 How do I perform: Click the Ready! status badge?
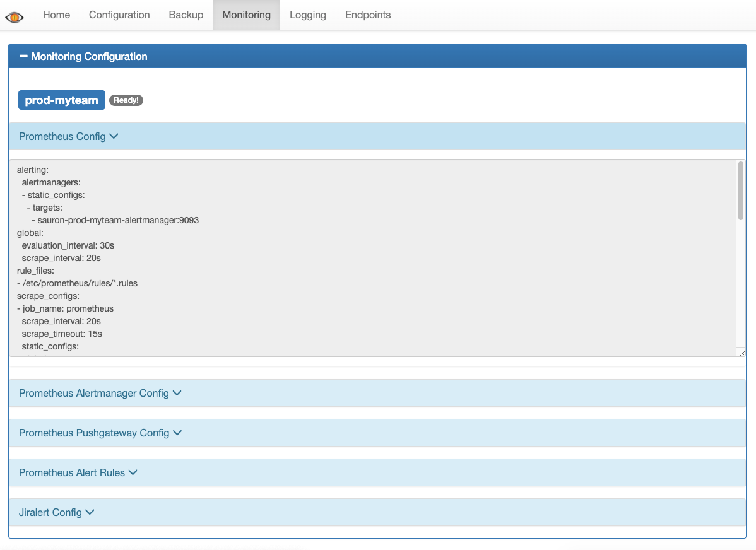126,100
